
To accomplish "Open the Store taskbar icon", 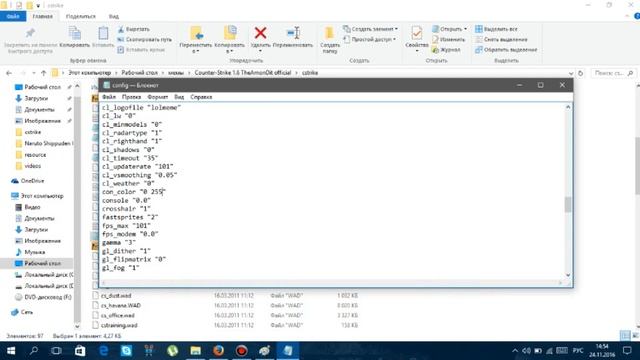I will (x=80, y=351).
